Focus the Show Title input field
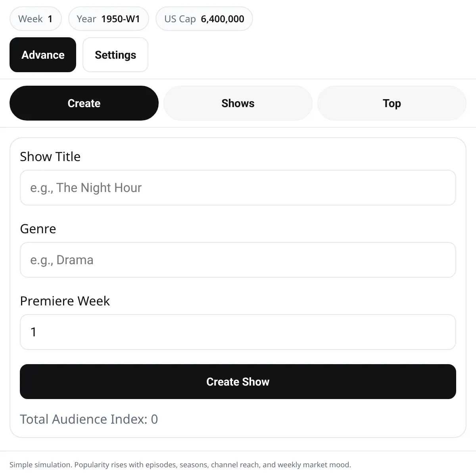The height and width of the screenshot is (476, 476). (238, 188)
